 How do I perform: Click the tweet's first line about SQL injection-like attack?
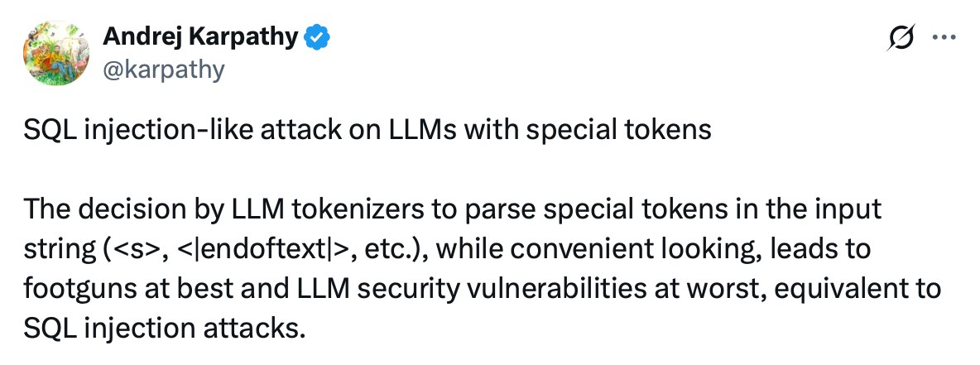click(x=367, y=130)
